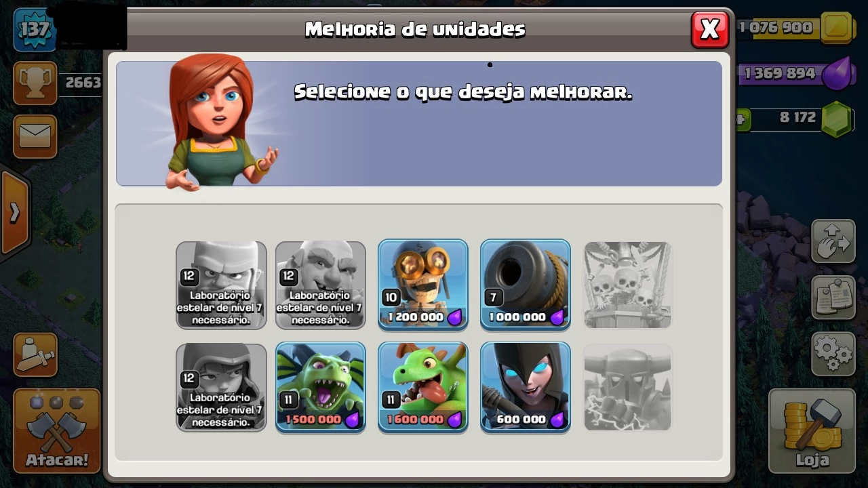The image size is (868, 488).
Task: Close the Melhoria de unidades window
Action: pos(709,29)
